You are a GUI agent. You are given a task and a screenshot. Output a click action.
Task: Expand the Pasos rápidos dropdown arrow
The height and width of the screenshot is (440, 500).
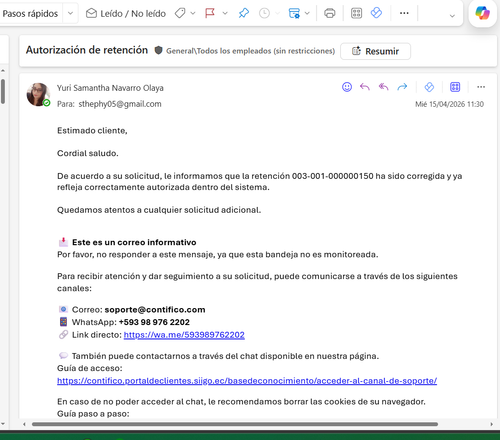(70, 14)
